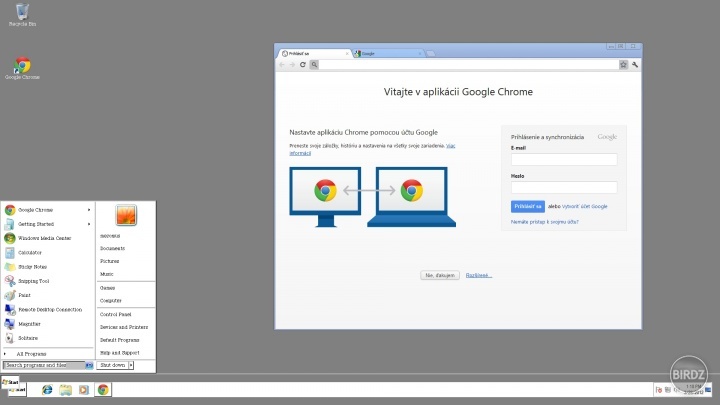720x405 pixels.
Task: Open the Chrome wrench menu
Action: pos(635,65)
